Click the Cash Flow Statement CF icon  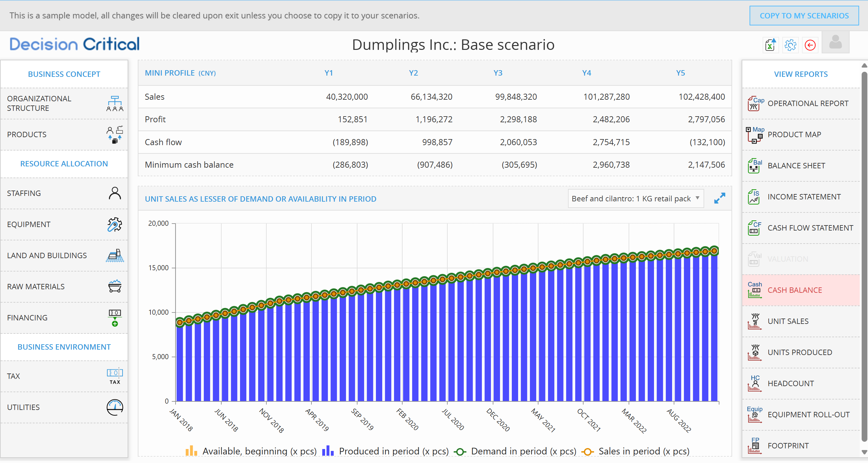[755, 228]
